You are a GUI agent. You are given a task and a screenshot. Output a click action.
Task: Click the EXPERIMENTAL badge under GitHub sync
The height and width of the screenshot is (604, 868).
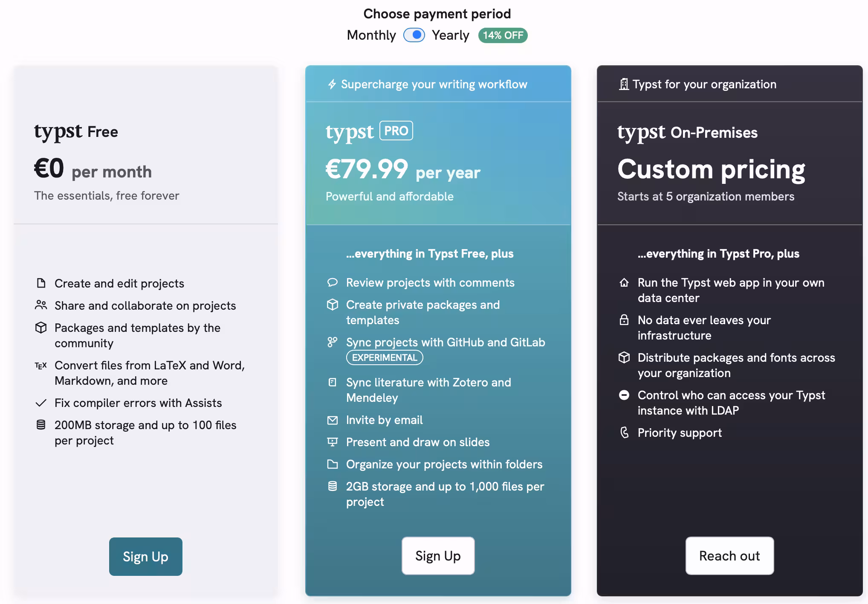[x=384, y=357]
